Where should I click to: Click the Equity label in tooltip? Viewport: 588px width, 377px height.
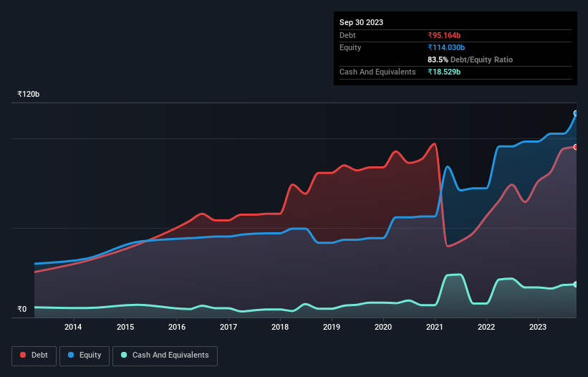pyautogui.click(x=350, y=47)
